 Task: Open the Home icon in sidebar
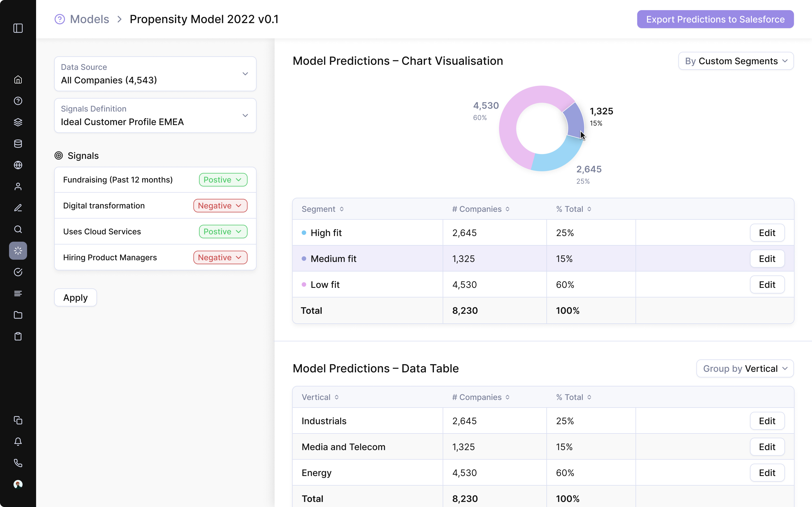tap(18, 79)
